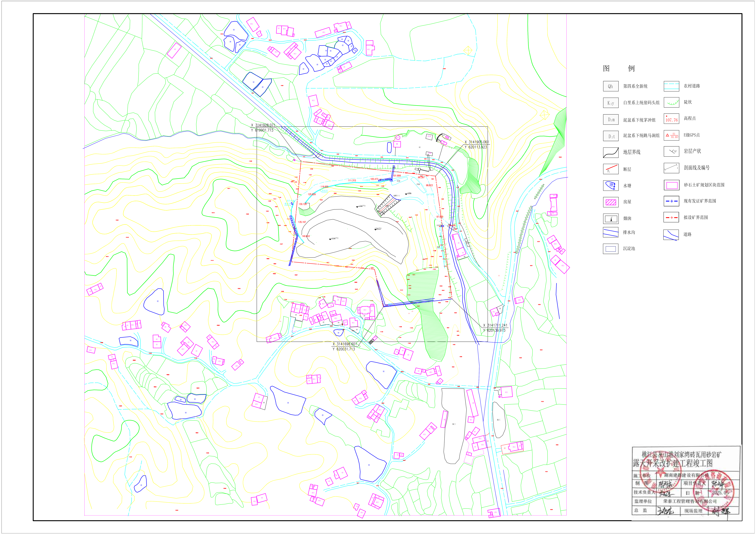Click the 房屋 hatched house legend icon
This screenshot has width=756, height=534.
pyautogui.click(x=611, y=202)
